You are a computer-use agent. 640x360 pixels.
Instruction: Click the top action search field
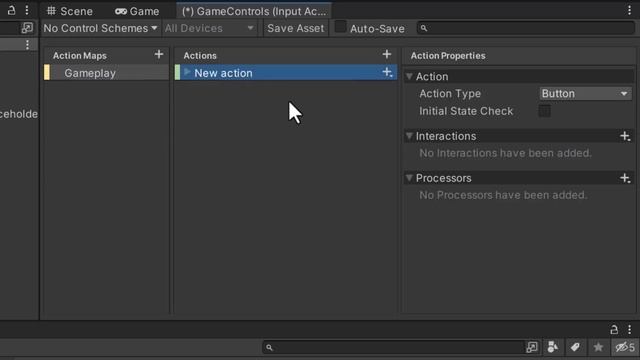526,28
